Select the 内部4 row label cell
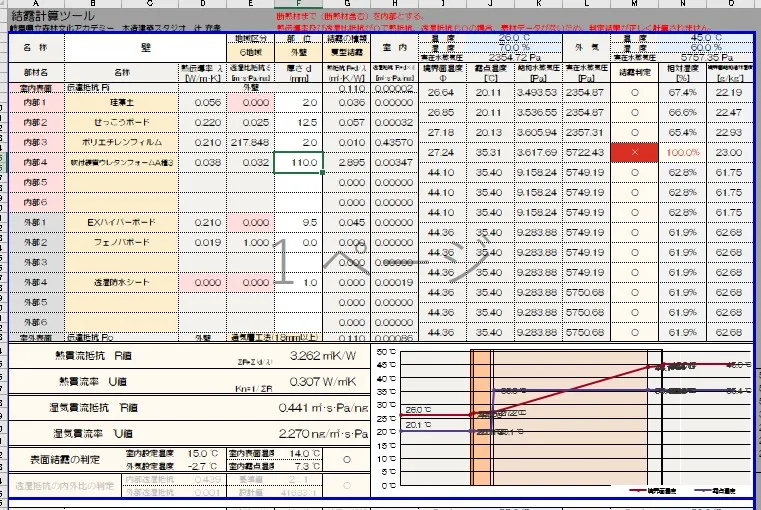Screen dimensions: 761x510 (x=35, y=161)
